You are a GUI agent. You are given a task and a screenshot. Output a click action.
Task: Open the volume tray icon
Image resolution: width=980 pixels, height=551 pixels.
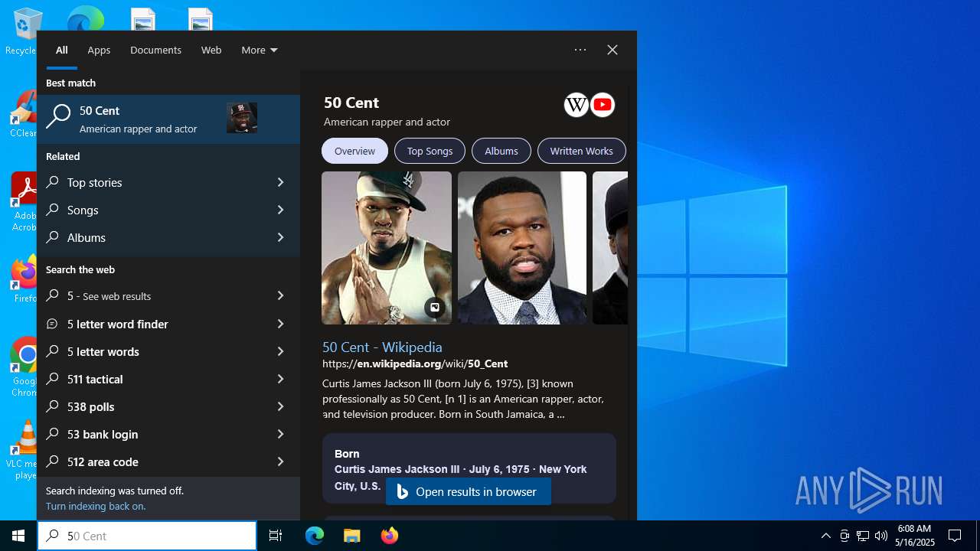click(881, 536)
